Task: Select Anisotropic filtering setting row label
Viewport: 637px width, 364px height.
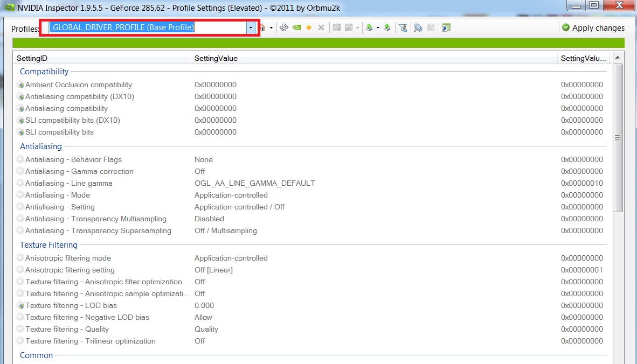Action: (70, 270)
